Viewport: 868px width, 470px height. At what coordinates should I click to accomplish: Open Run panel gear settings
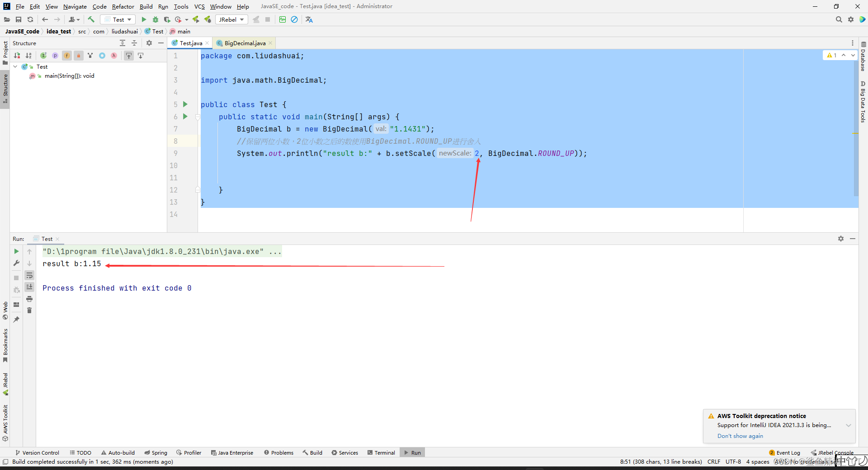coord(841,239)
